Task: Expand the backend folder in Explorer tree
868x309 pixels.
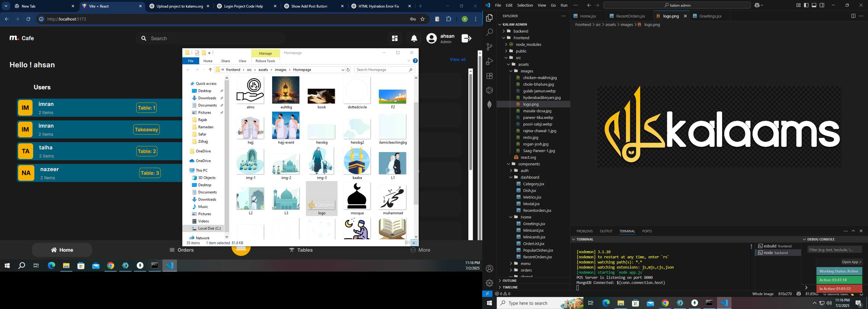Action: [504, 31]
